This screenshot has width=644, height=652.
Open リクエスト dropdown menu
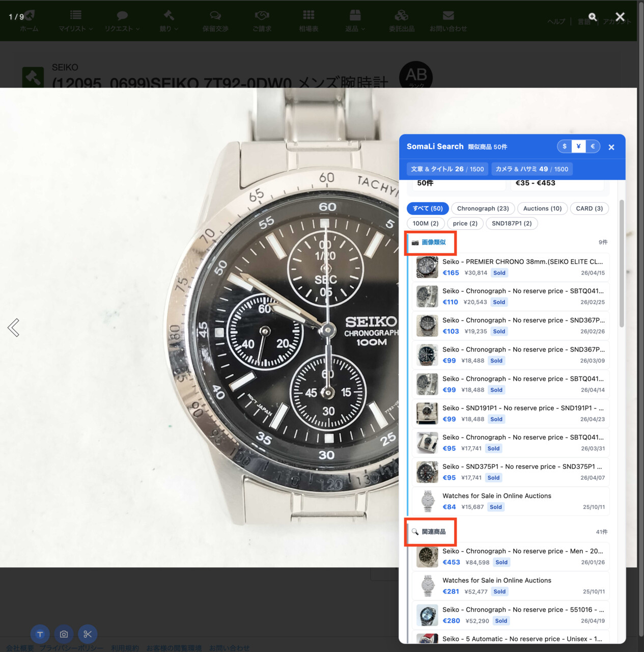point(122,21)
